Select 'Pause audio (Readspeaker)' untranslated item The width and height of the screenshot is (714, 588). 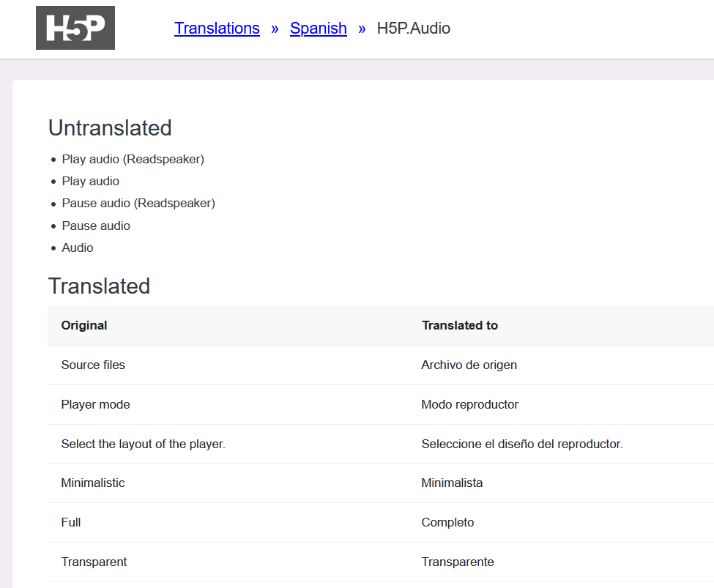138,203
